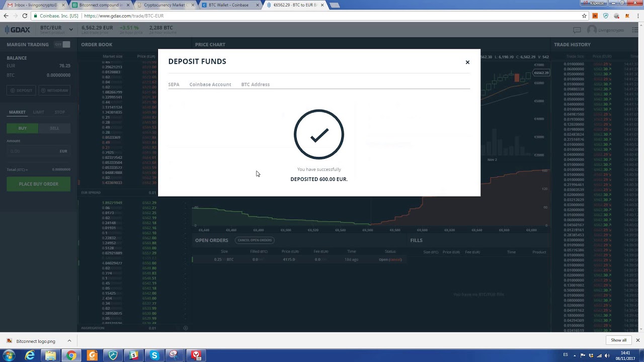
Task: Open File Explorer from taskbar
Action: click(51, 355)
